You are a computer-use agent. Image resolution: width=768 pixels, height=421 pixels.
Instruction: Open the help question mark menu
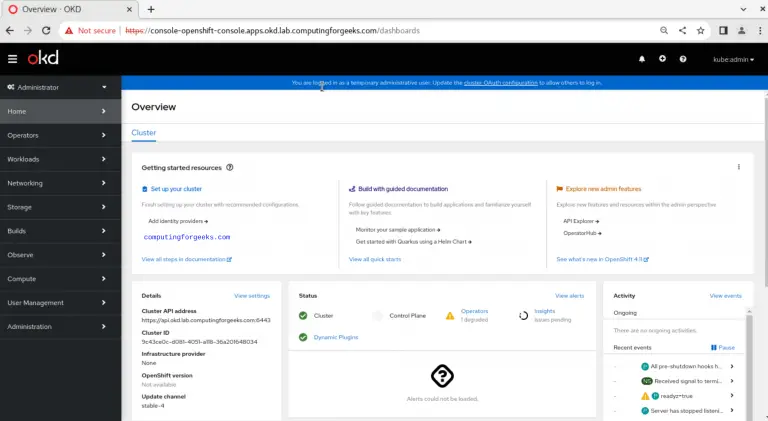[683, 59]
